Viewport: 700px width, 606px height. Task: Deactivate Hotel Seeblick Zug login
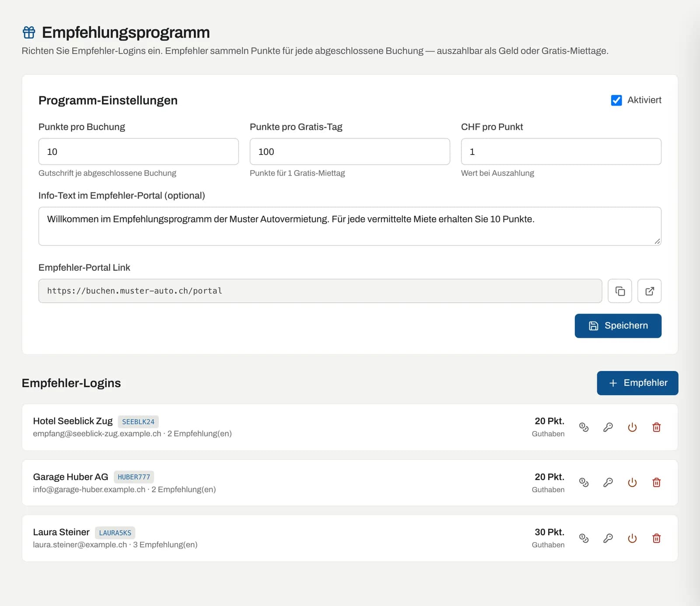632,427
